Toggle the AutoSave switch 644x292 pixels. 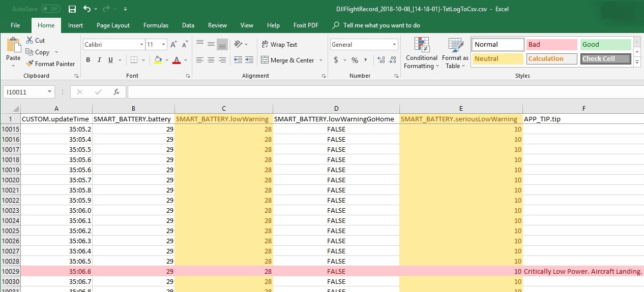(x=50, y=9)
